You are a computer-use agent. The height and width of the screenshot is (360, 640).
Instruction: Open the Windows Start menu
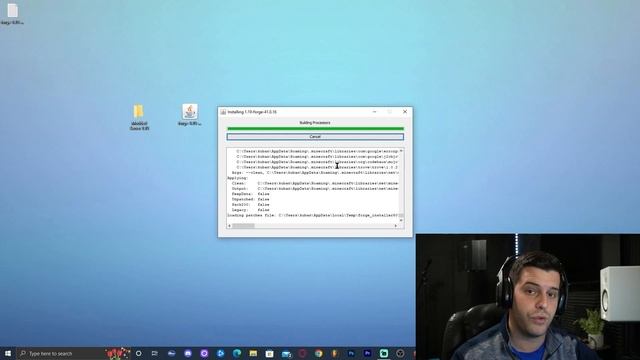[8, 353]
